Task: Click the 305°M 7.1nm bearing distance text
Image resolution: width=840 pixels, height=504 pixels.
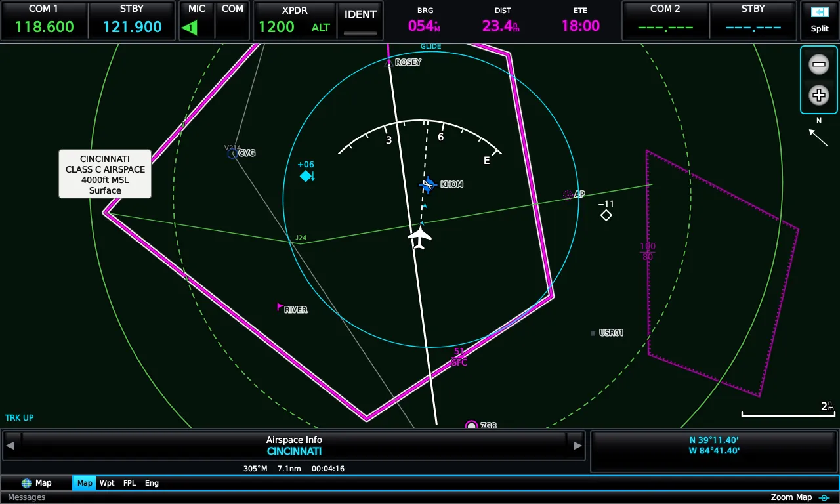Action: (272, 469)
